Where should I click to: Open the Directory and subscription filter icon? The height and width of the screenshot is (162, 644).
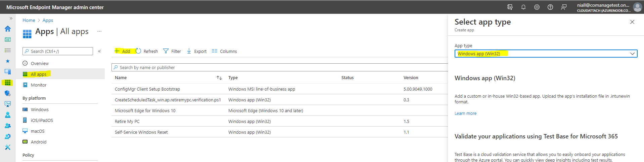click(x=510, y=7)
